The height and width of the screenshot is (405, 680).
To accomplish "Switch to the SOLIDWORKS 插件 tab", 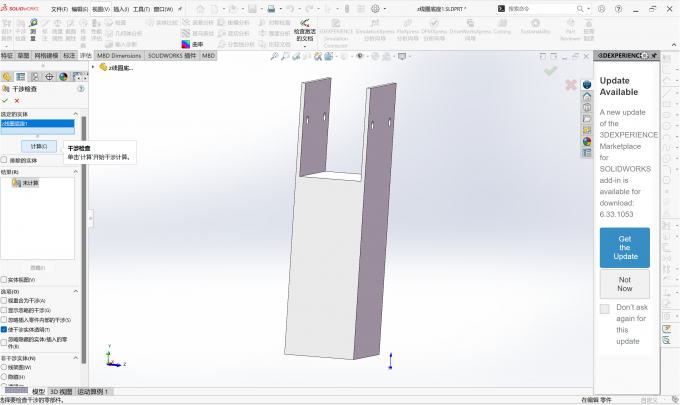I will tap(172, 56).
